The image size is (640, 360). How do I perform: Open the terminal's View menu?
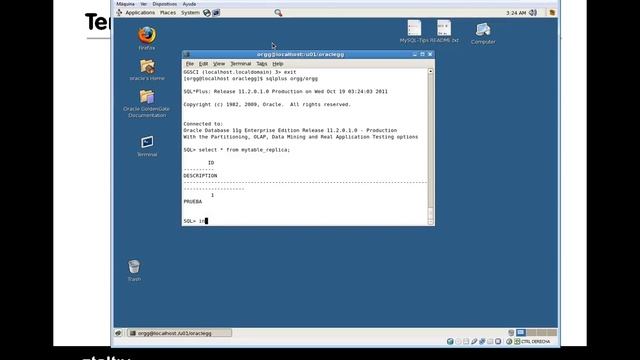click(x=219, y=64)
